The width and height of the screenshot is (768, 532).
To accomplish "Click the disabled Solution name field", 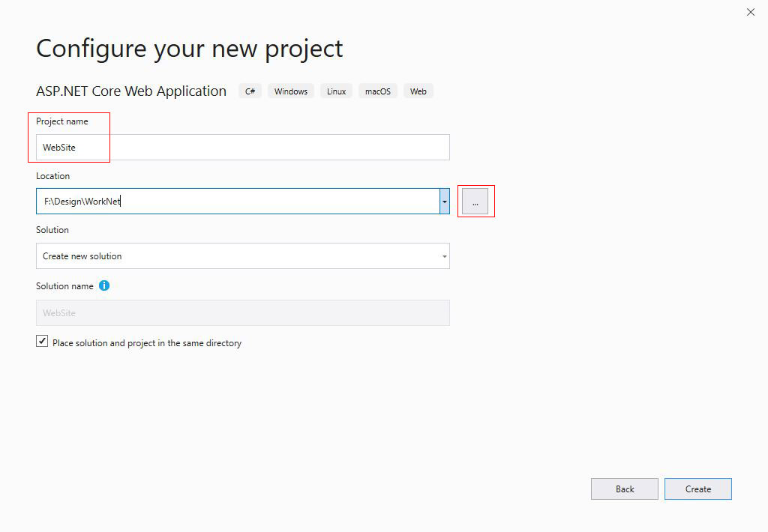I will coord(243,312).
